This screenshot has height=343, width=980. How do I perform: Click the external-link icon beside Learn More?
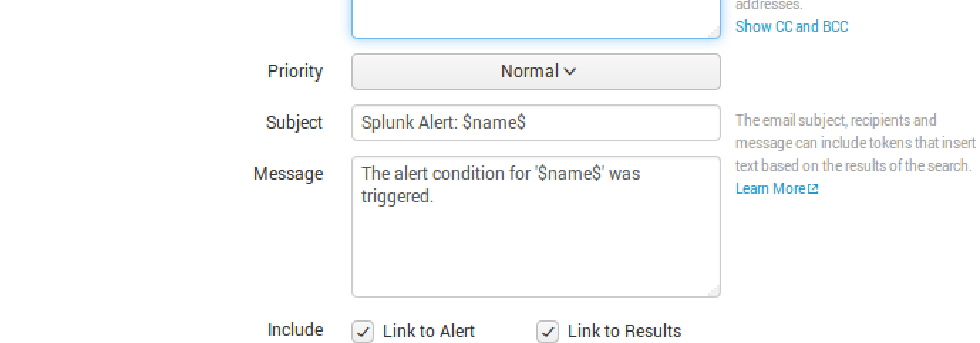814,189
